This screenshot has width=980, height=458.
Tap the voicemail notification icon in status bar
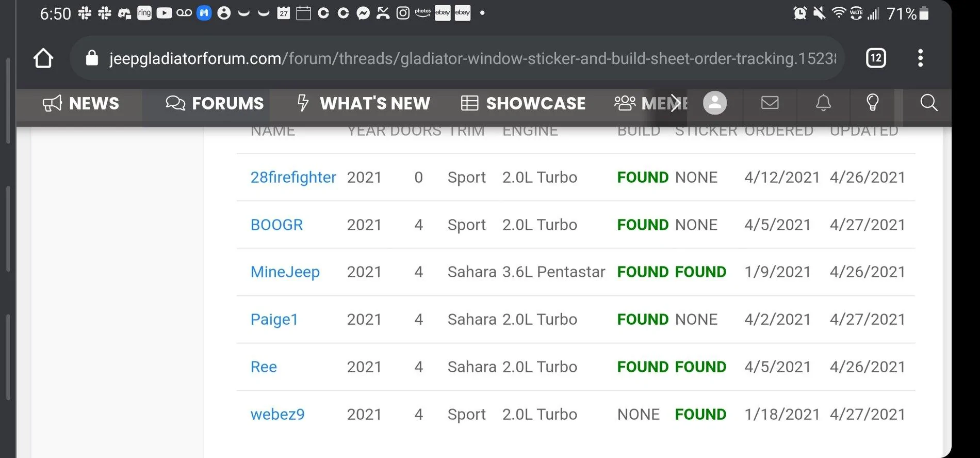pos(184,13)
